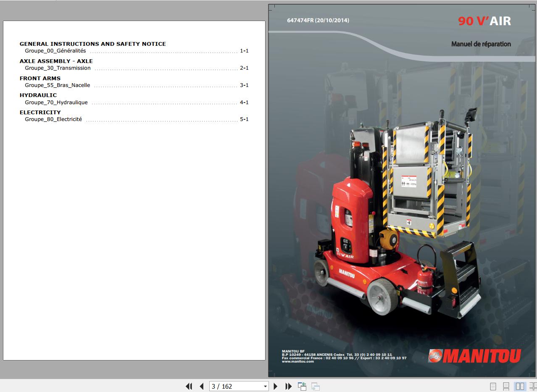This screenshot has width=537, height=392.
Task: Go to the previous page
Action: click(x=202, y=386)
